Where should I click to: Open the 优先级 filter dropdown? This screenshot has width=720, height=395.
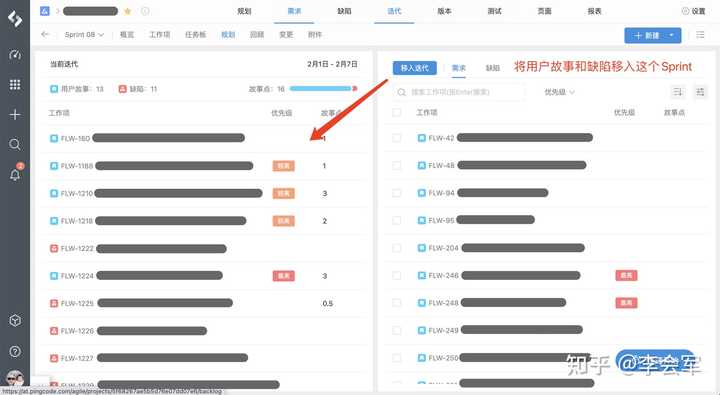point(559,92)
